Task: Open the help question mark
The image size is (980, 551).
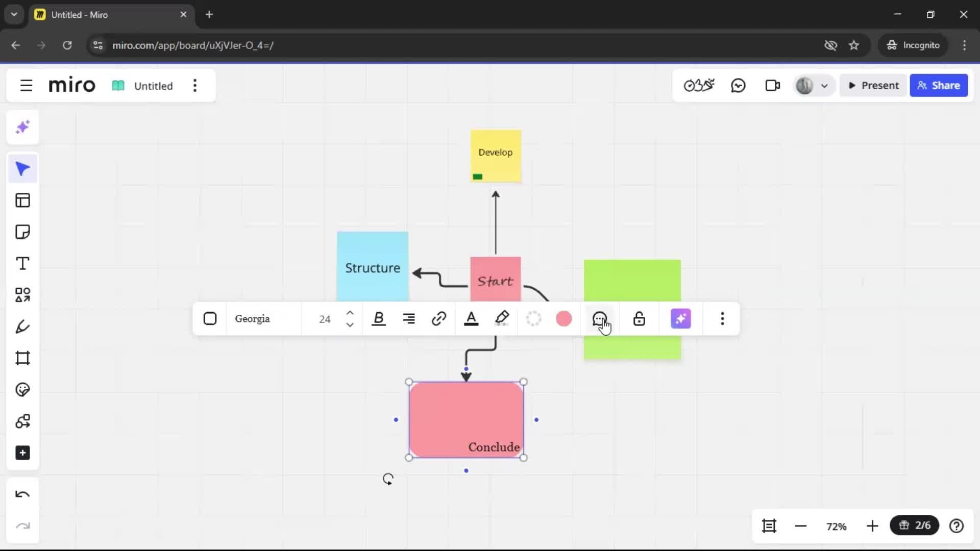Action: click(957, 526)
